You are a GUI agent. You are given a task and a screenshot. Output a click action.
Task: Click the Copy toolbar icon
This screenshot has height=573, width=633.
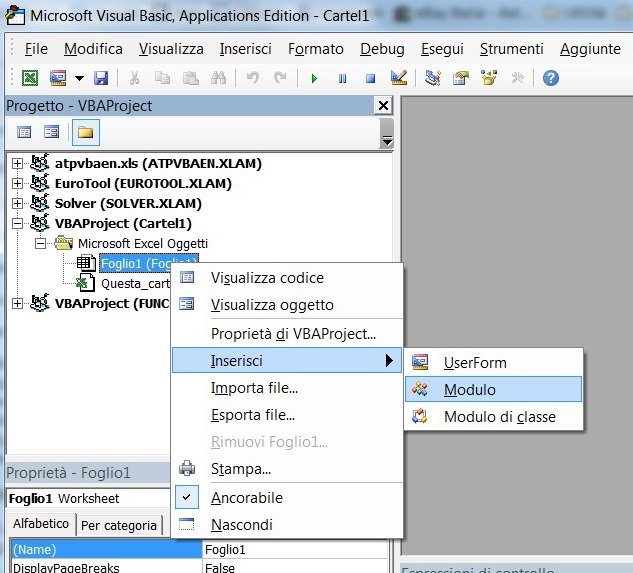162,78
